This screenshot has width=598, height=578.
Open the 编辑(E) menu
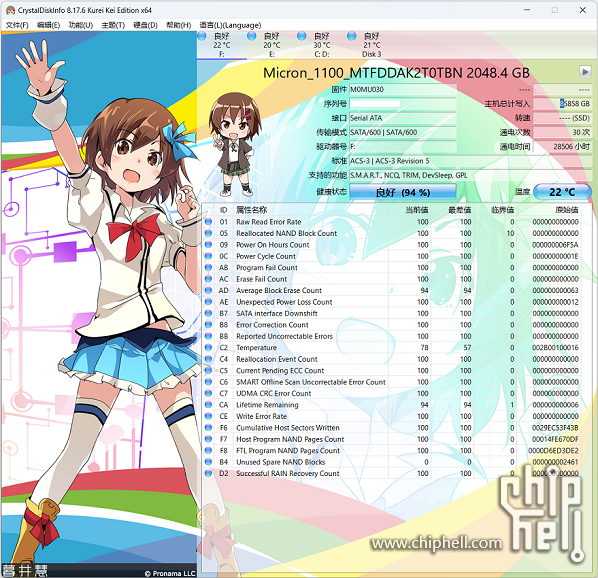[48, 25]
